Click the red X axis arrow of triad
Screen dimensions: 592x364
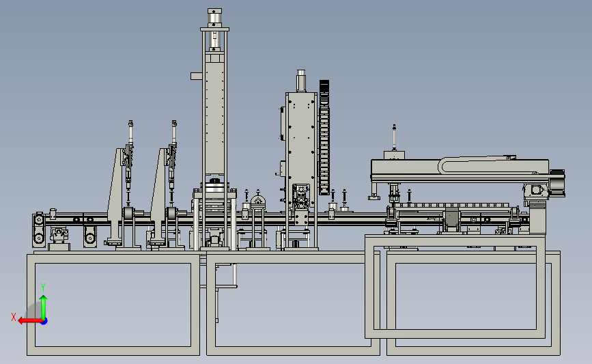coord(29,321)
